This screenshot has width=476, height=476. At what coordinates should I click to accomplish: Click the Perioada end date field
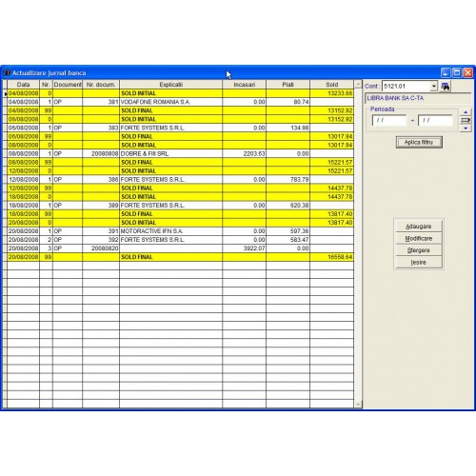click(x=435, y=120)
